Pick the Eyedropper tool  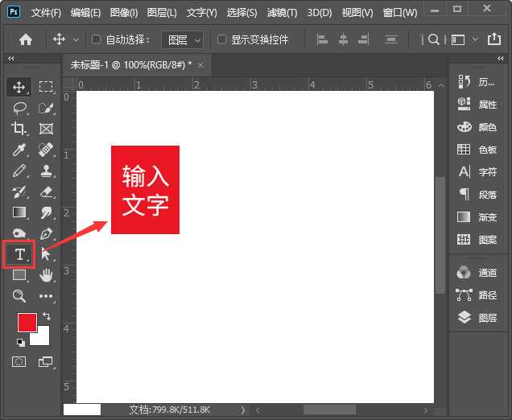pos(19,150)
